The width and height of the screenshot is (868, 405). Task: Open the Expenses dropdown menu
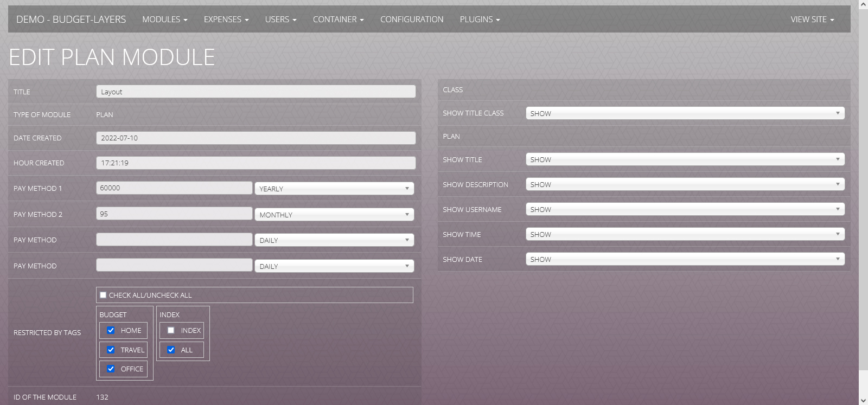[x=226, y=20]
